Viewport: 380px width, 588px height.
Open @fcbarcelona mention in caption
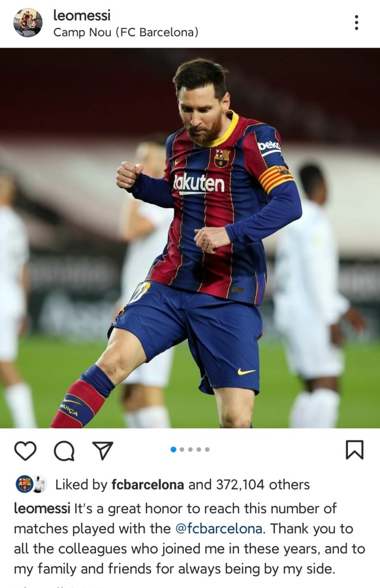click(219, 529)
